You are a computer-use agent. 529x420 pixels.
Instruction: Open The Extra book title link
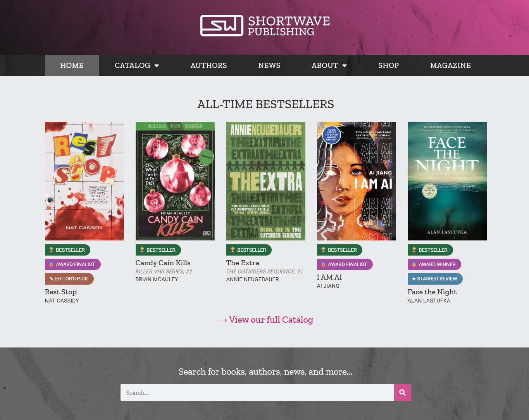pyautogui.click(x=243, y=263)
